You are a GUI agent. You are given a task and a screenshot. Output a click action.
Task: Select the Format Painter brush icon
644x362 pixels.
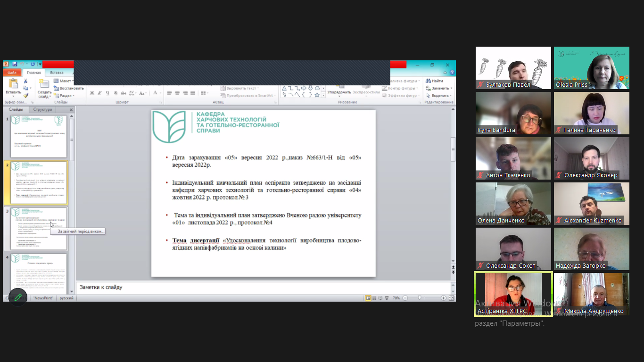(x=25, y=95)
